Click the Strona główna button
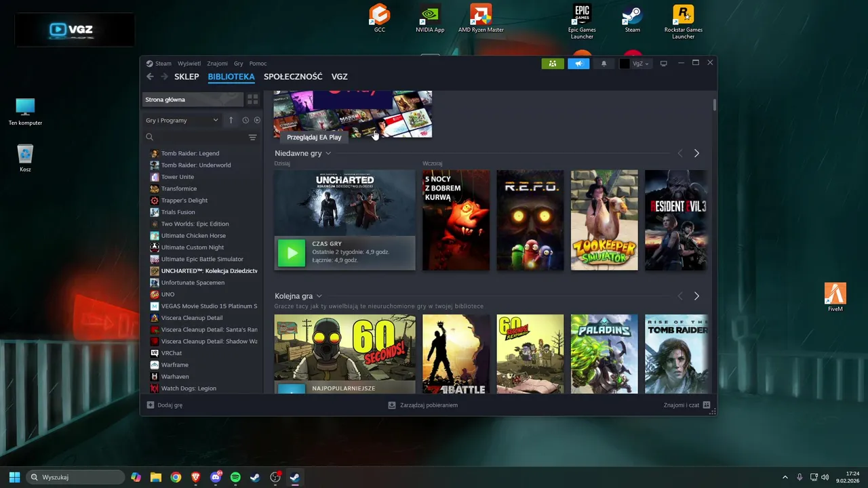 pyautogui.click(x=193, y=100)
